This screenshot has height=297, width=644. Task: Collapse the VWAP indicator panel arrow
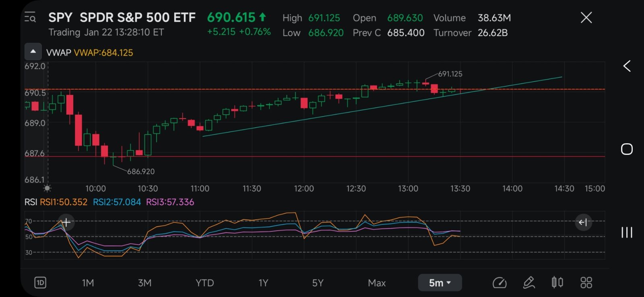coord(33,52)
